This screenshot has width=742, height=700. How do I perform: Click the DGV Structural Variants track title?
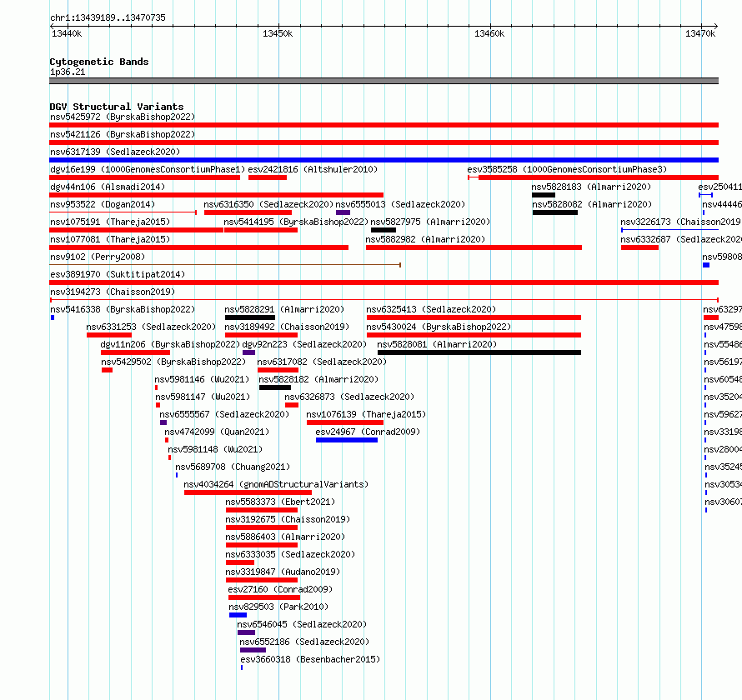pyautogui.click(x=117, y=107)
